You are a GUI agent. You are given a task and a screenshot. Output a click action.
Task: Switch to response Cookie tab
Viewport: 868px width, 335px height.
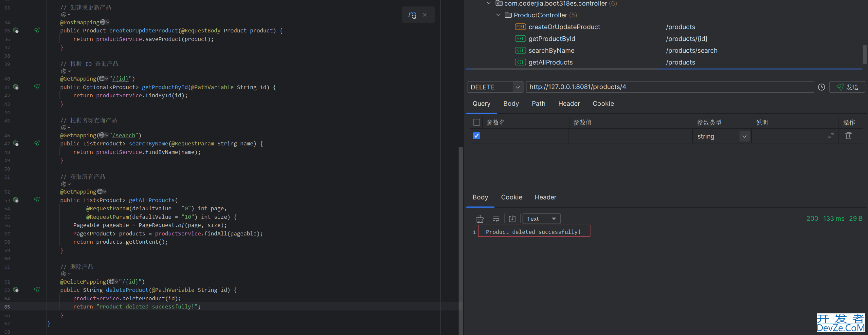[x=512, y=197]
